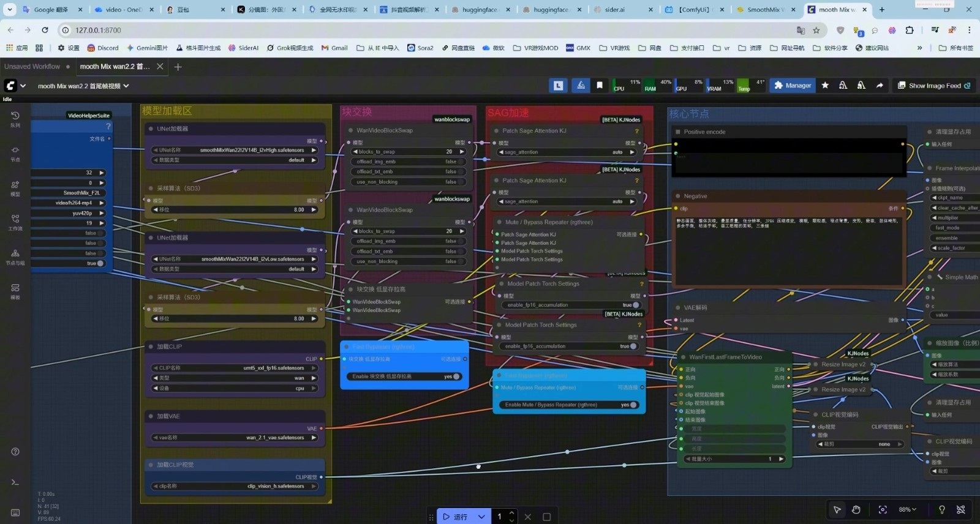
Task: Click the share arrow icon in top toolbar
Action: click(880, 86)
